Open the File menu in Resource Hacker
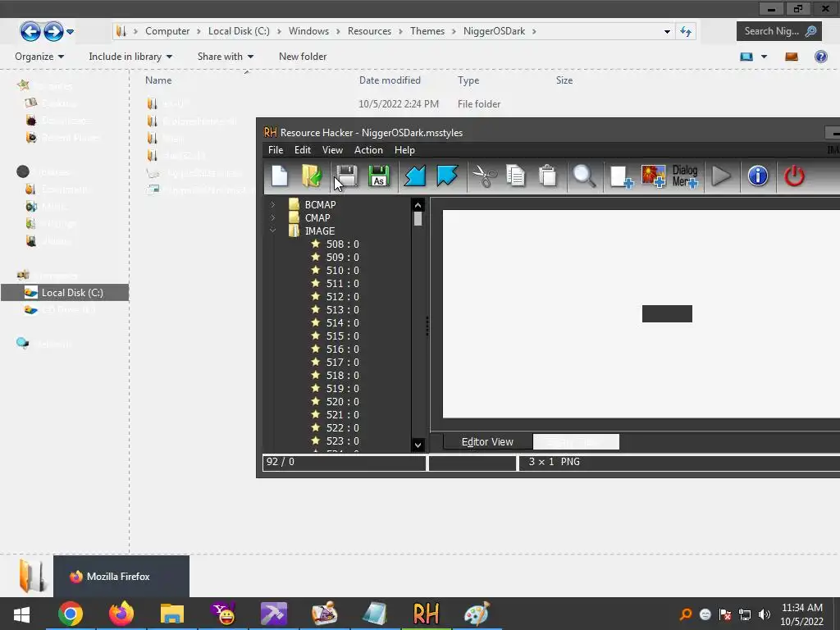The image size is (840, 630). (x=276, y=150)
